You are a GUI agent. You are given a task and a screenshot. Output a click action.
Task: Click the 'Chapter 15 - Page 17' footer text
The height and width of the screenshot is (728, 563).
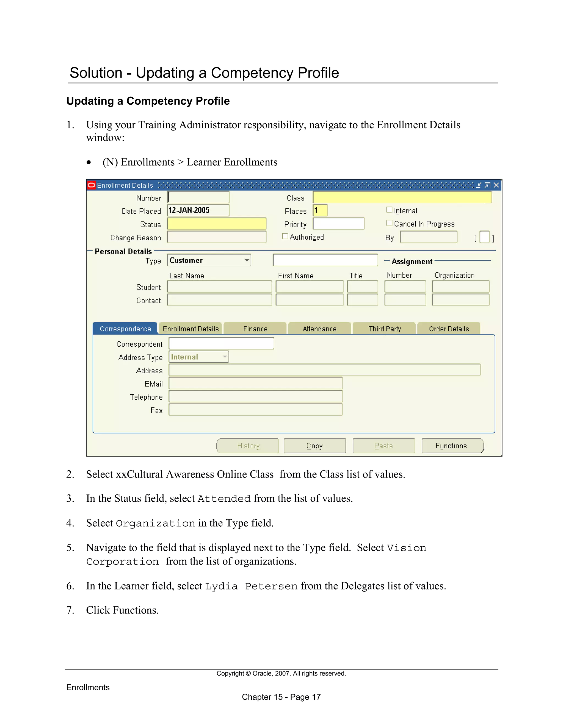point(281,697)
